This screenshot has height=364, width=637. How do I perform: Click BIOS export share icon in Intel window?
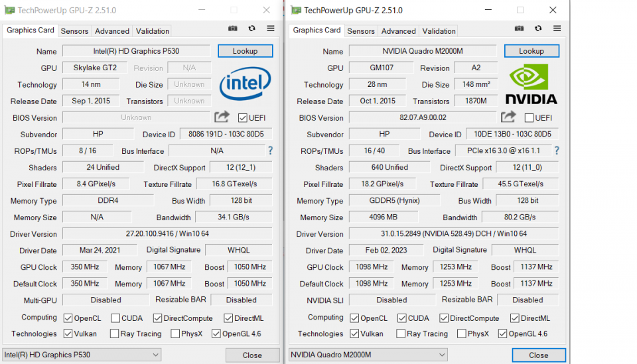pos(222,117)
